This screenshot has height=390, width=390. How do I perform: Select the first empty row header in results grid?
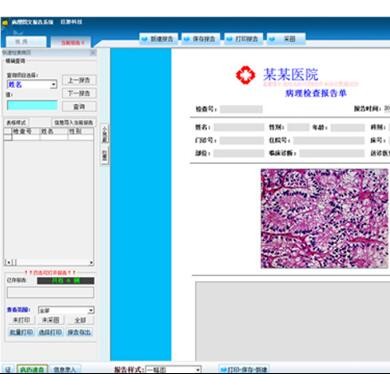point(8,137)
